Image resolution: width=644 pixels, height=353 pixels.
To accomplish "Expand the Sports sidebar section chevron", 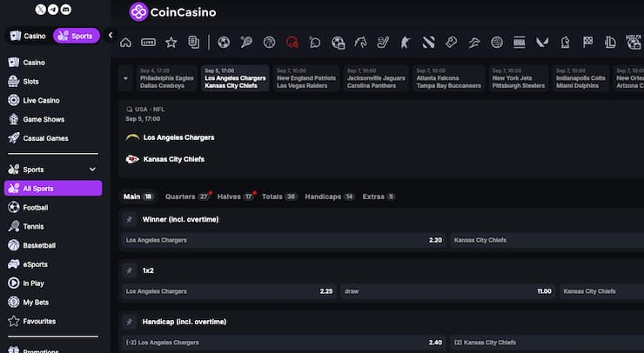I will click(92, 170).
